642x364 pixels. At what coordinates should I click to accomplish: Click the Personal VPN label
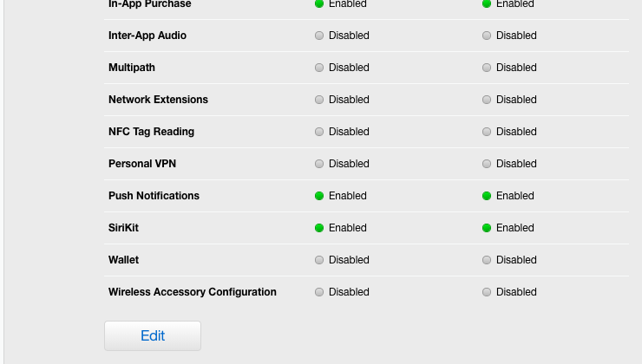point(142,164)
